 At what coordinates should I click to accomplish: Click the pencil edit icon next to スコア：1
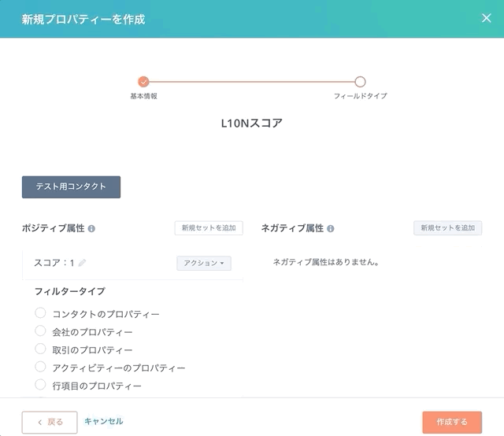(82, 263)
